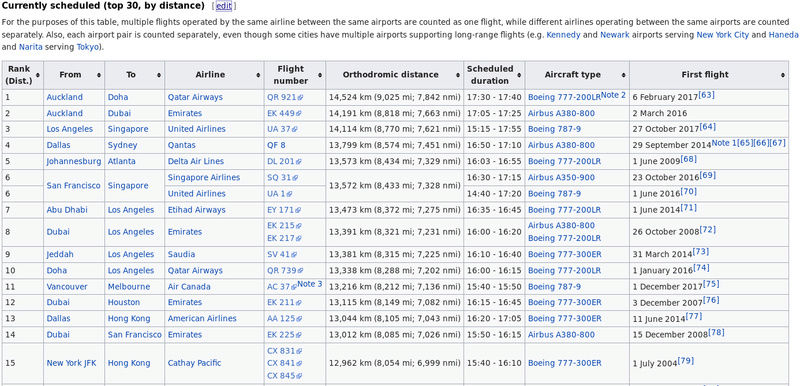Open the Atlanta destination link
This screenshot has height=386, width=800.
point(121,161)
